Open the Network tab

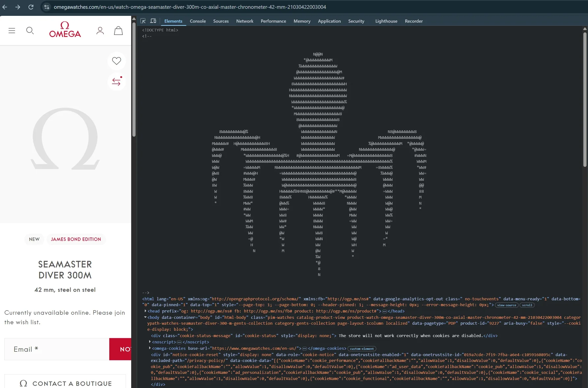(245, 21)
